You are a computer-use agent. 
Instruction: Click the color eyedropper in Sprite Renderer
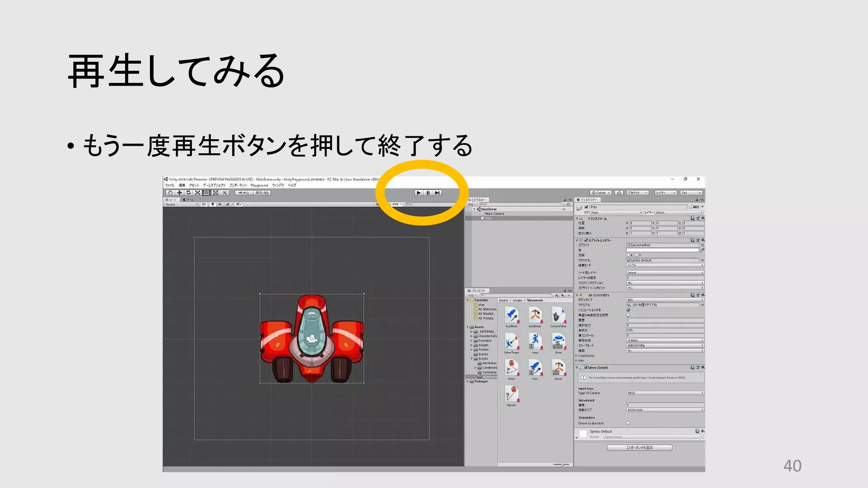(702, 250)
